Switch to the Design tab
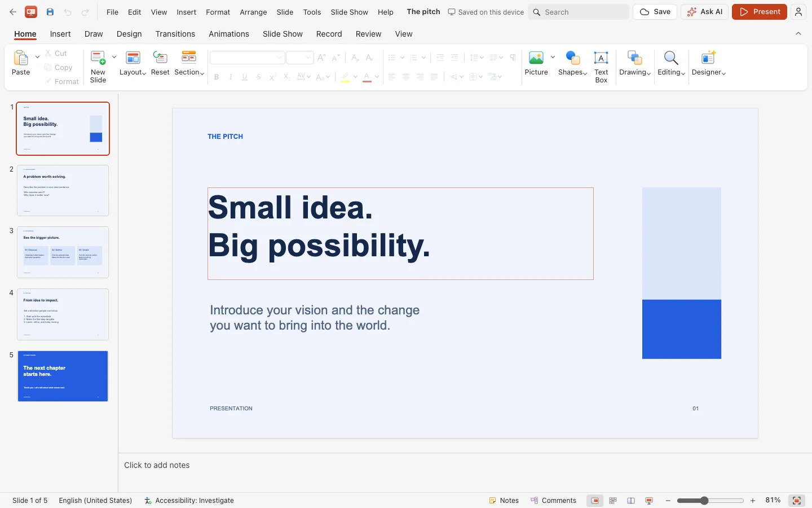 (x=129, y=34)
